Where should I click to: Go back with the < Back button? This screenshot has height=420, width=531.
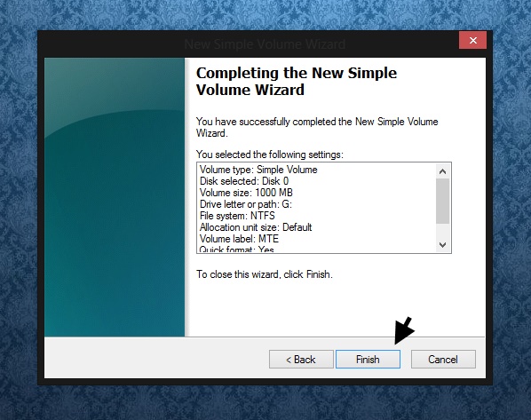pos(301,359)
